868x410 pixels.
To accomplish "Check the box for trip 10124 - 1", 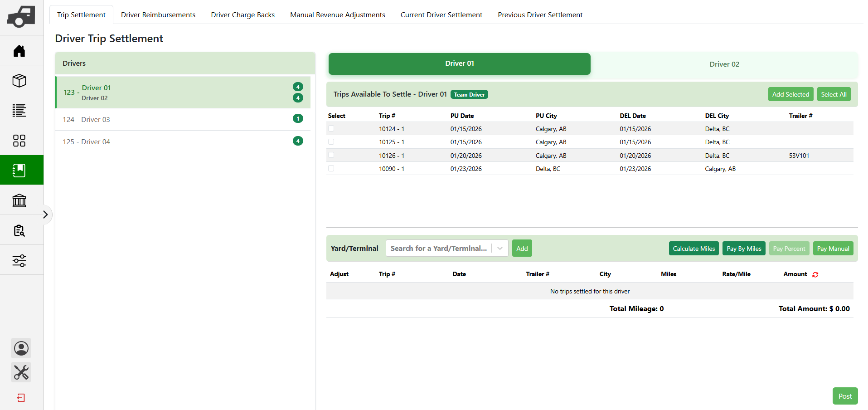I will coord(331,129).
